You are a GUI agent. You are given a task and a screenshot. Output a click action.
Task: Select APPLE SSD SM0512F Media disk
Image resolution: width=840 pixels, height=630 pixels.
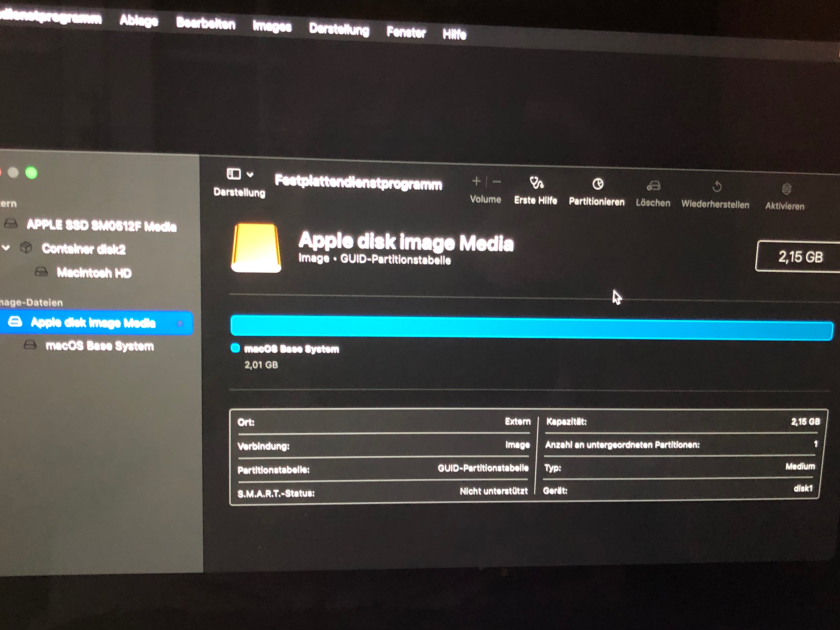101,226
